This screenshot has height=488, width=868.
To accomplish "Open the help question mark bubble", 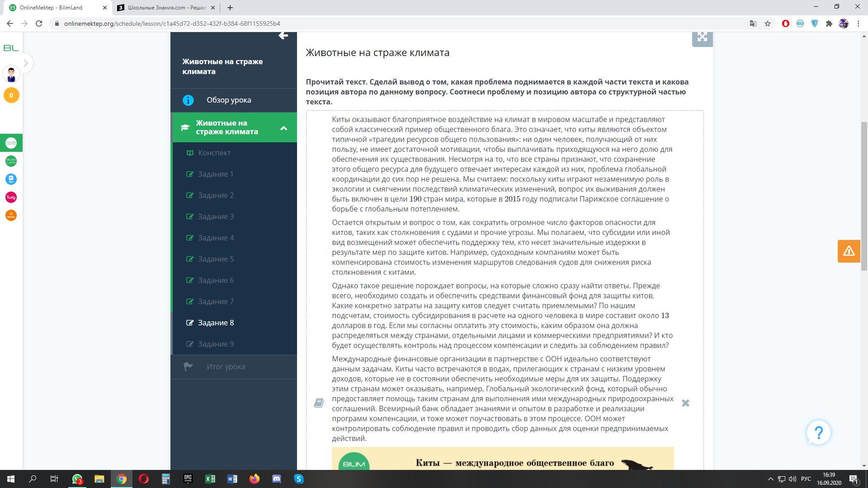I will [x=818, y=433].
